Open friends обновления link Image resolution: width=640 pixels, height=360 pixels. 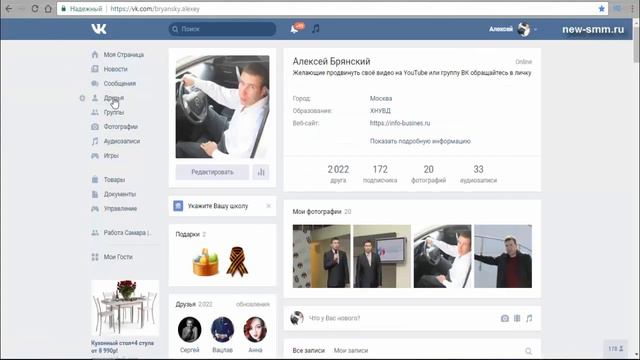253,304
